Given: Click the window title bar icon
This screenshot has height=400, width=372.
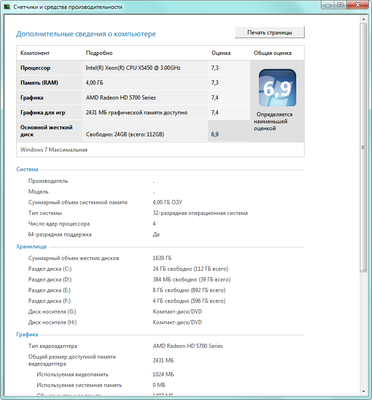Looking at the screenshot, I should pos(7,7).
